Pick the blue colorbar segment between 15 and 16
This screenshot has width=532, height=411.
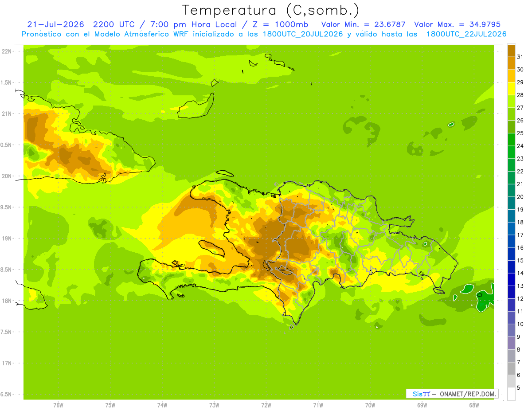(511, 254)
